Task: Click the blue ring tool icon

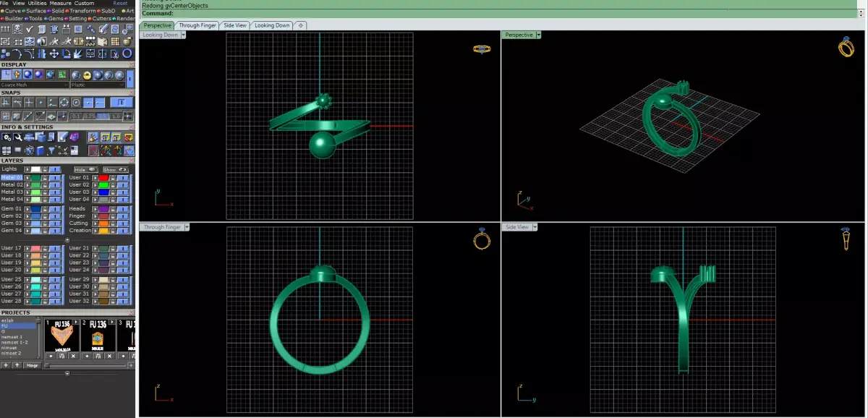Action: click(127, 53)
